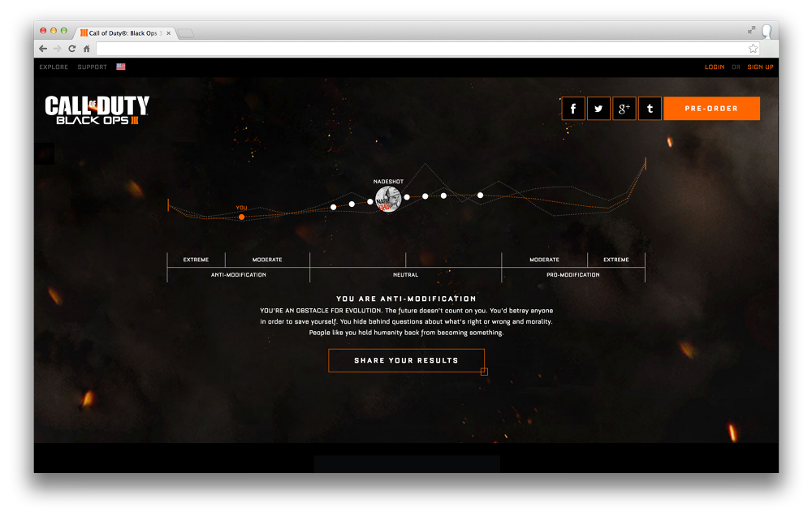
Task: Open the Google Plus share icon
Action: [x=624, y=109]
